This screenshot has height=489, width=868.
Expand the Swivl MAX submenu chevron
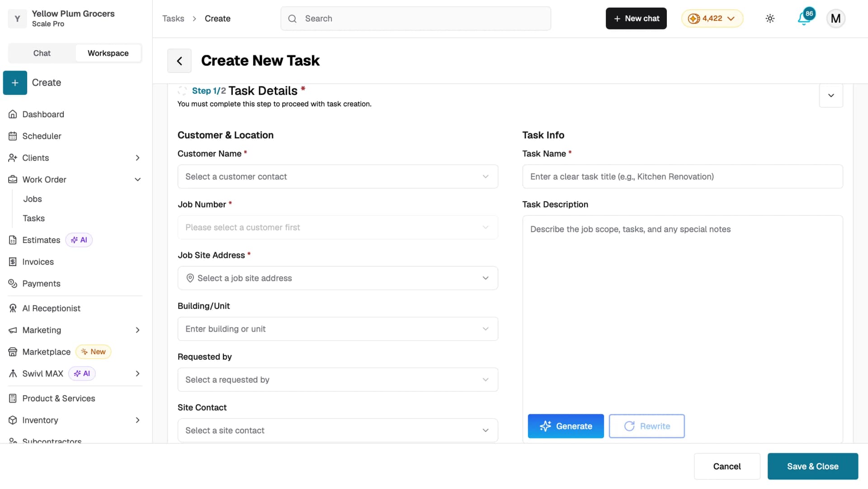tap(138, 374)
